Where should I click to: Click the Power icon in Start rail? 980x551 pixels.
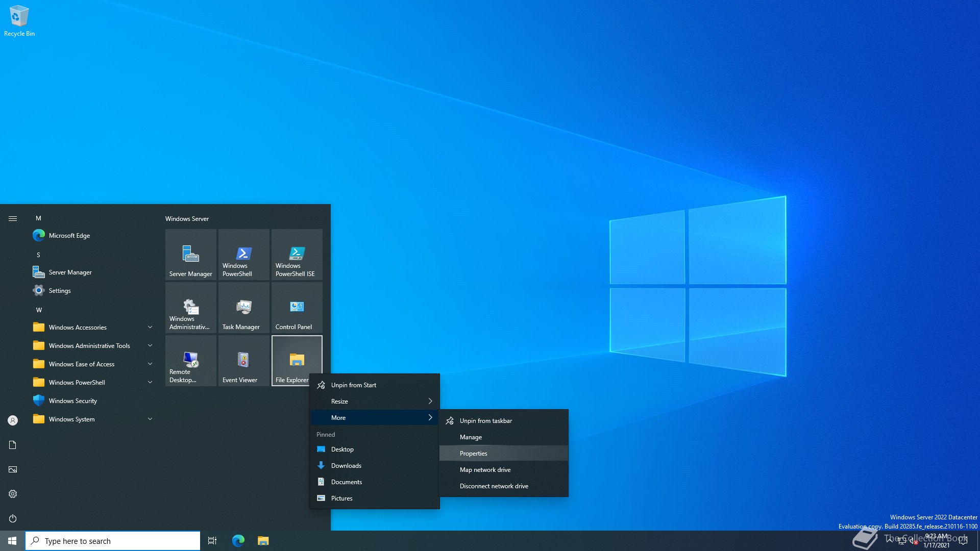[13, 518]
